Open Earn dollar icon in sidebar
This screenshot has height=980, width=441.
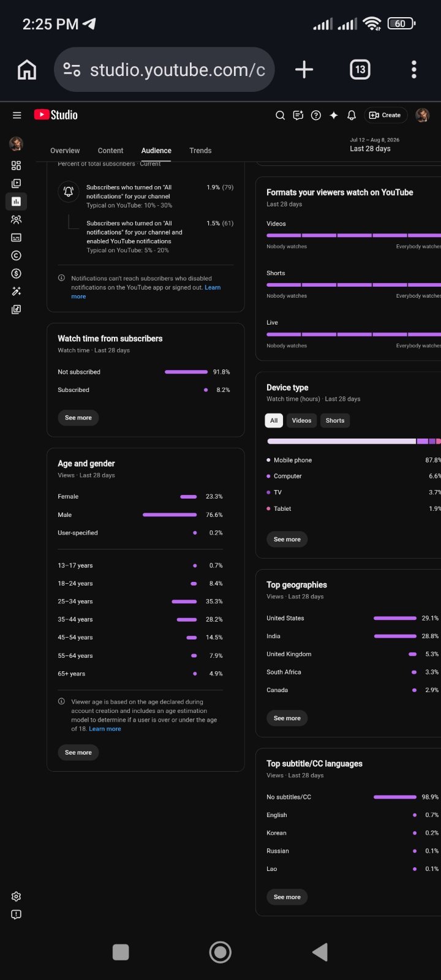[17, 273]
